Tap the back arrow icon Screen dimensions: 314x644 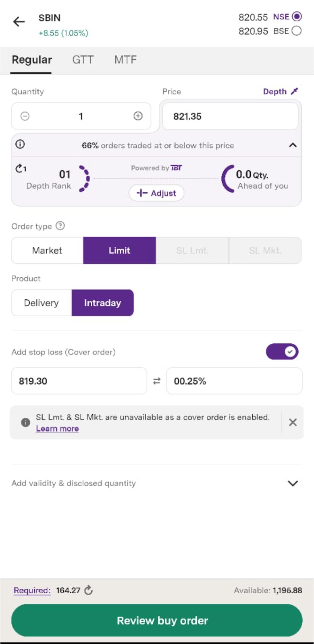[19, 22]
